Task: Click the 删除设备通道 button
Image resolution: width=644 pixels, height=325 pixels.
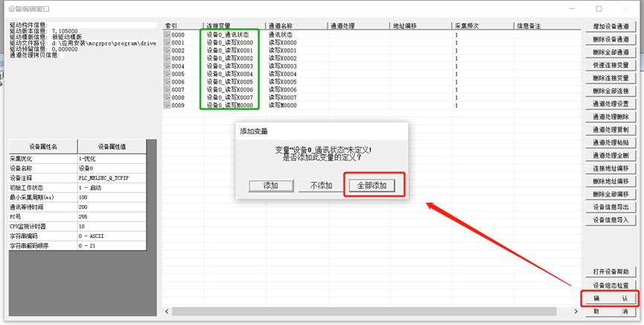Action: (x=610, y=40)
